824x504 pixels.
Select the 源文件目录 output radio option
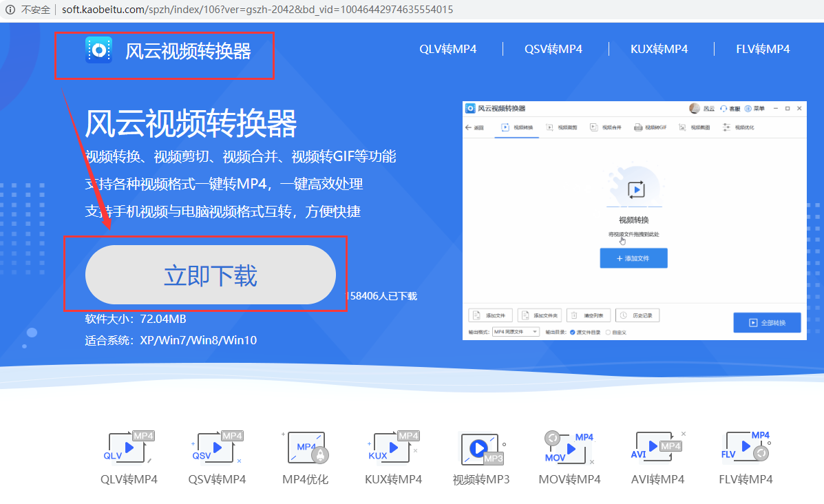pyautogui.click(x=573, y=333)
